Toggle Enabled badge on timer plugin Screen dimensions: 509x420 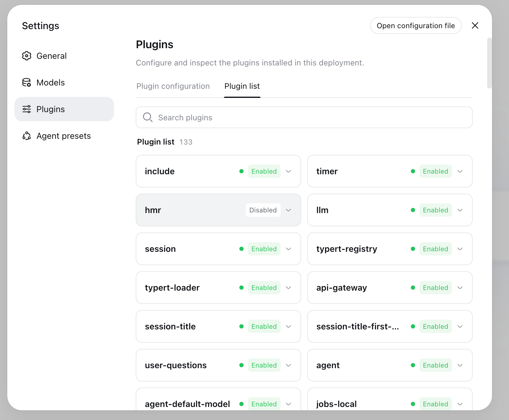pyautogui.click(x=435, y=171)
